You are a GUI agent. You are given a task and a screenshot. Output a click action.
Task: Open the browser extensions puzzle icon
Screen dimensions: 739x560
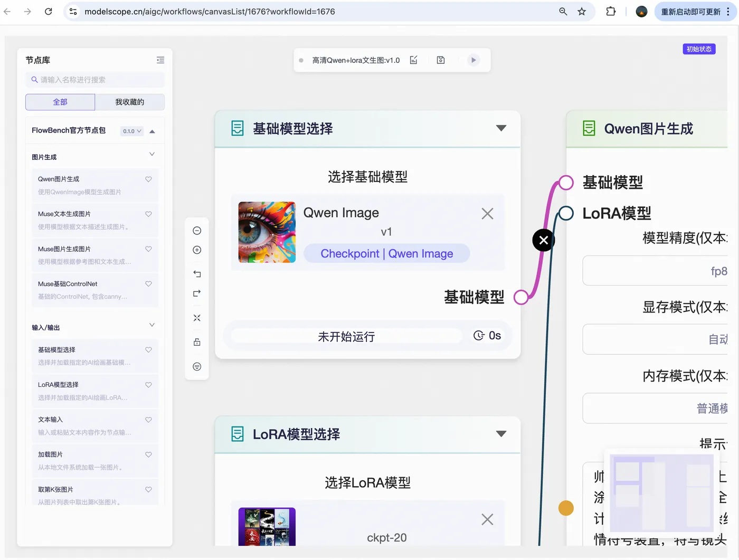(x=611, y=12)
